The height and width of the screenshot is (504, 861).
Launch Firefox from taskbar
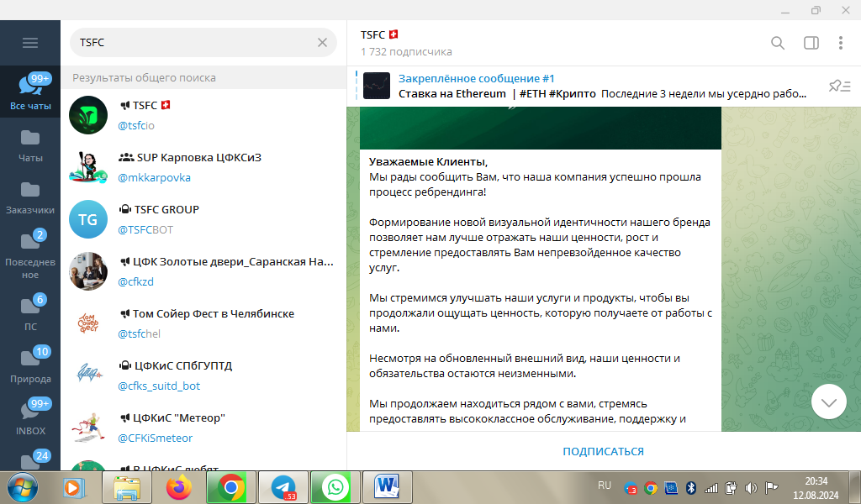tap(179, 487)
